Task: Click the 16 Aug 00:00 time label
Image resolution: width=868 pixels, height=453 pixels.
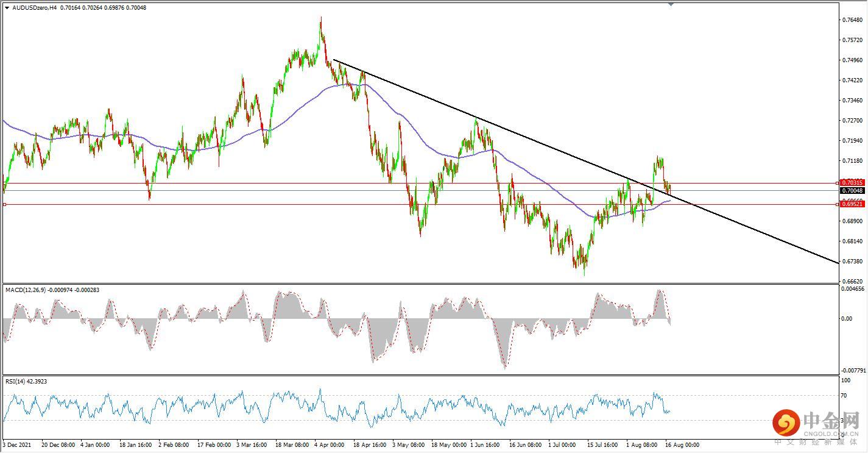Action: 683,444
